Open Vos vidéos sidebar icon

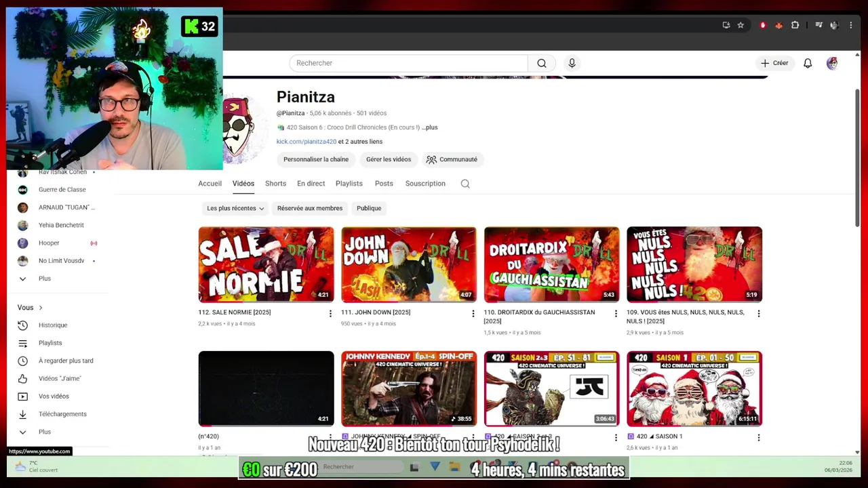(x=22, y=396)
